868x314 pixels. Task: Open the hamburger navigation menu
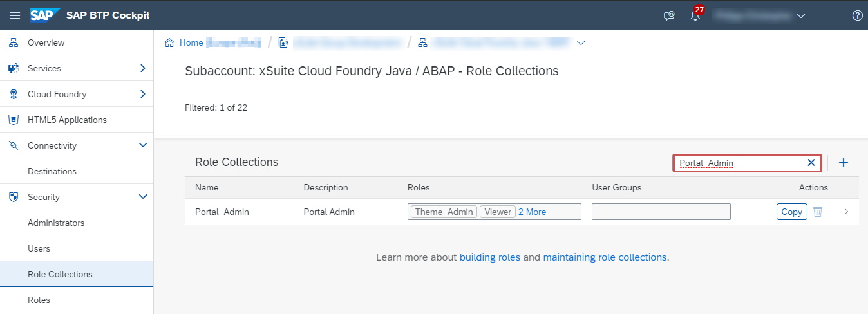[14, 15]
